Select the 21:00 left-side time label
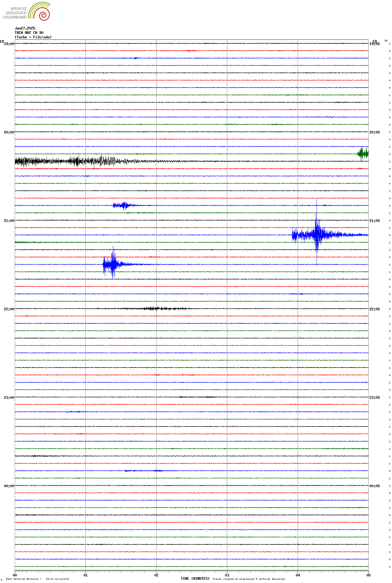The width and height of the screenshot is (392, 583). 9,221
